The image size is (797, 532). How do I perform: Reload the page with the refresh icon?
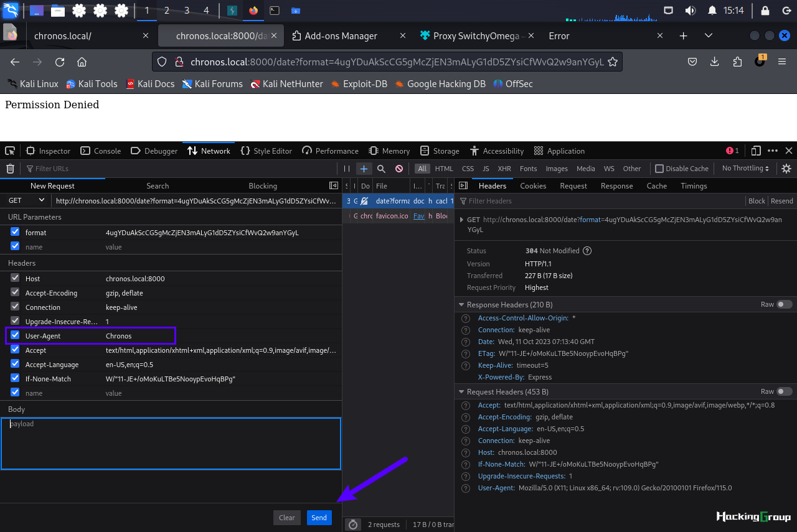point(60,62)
